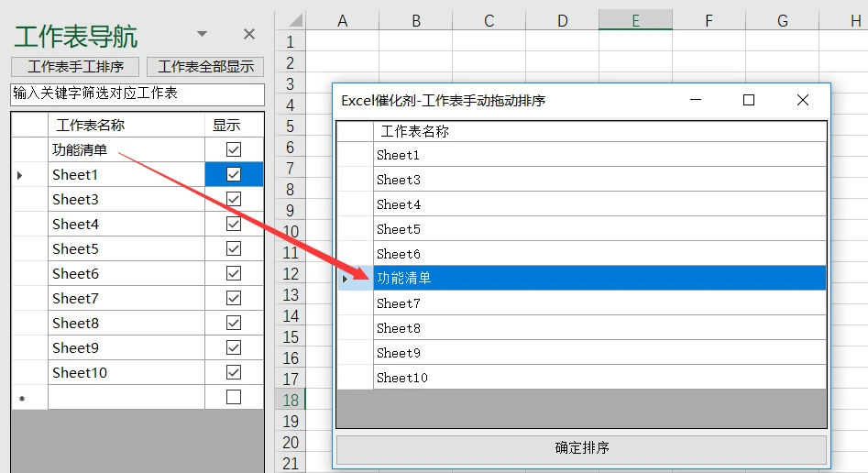Click the 工作表手工排序 button
This screenshot has width=868, height=473.
[75, 67]
